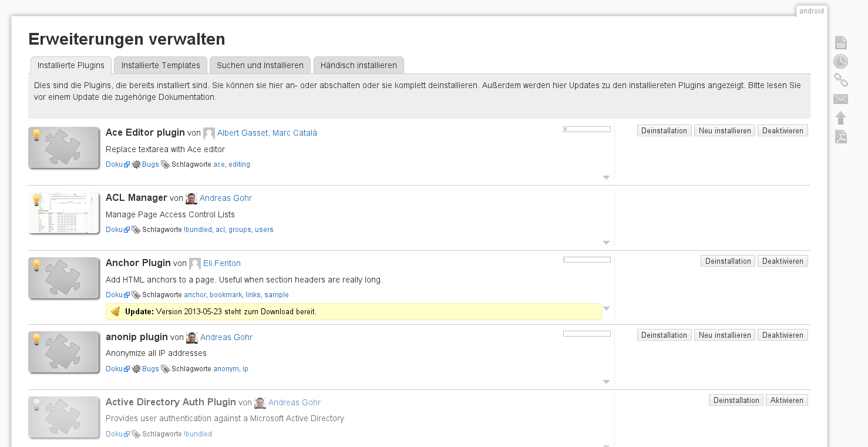Click the popularity bar beside Ace Editor plugin
868x447 pixels.
tap(587, 129)
